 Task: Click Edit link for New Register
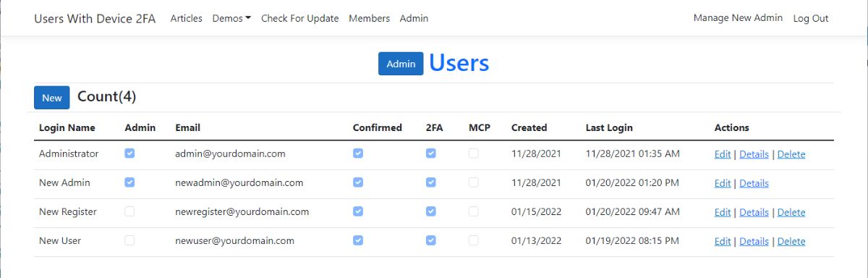point(723,212)
